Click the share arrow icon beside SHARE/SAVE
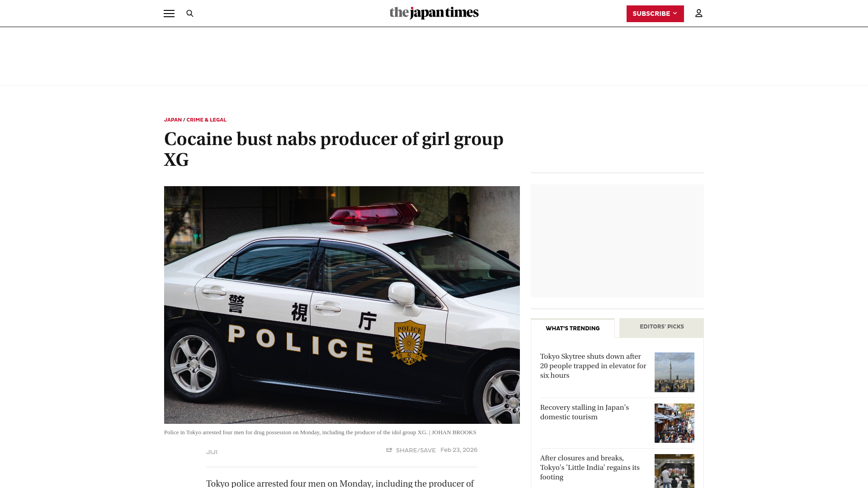This screenshot has height=488, width=868. [389, 450]
